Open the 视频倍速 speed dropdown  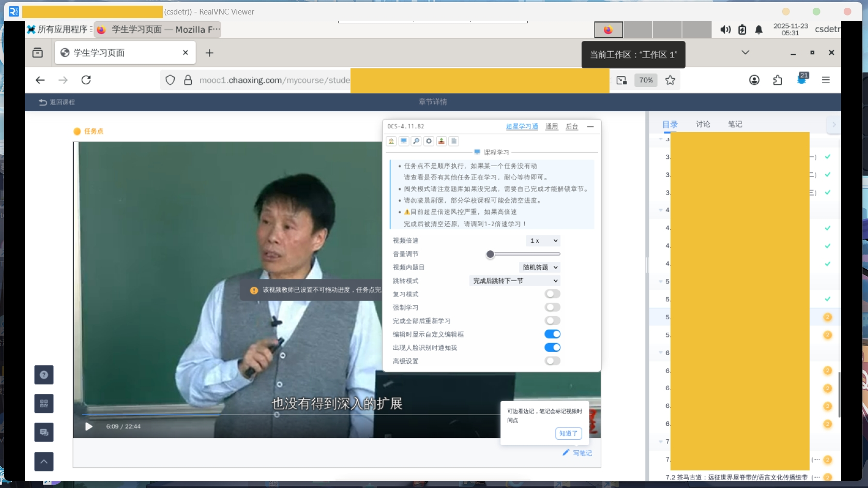coord(543,241)
